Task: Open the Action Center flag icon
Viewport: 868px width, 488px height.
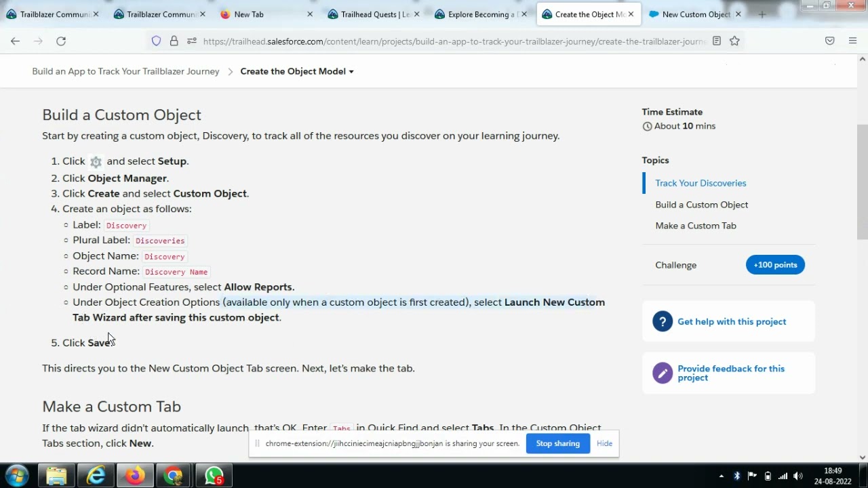Action: [x=752, y=476]
